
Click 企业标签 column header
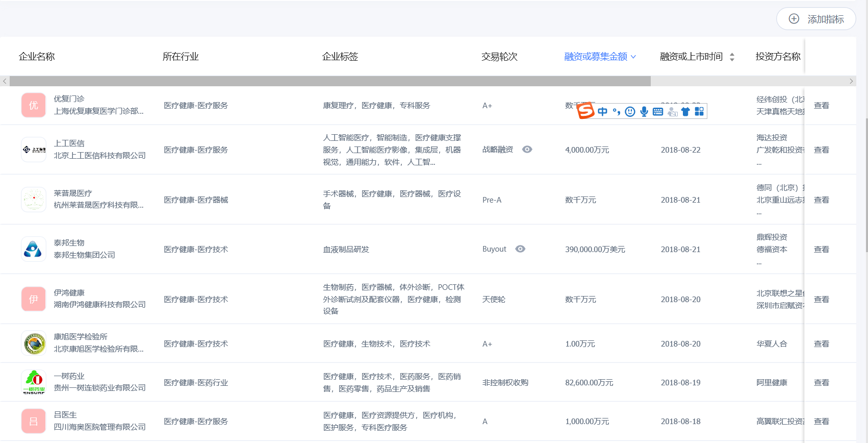340,57
